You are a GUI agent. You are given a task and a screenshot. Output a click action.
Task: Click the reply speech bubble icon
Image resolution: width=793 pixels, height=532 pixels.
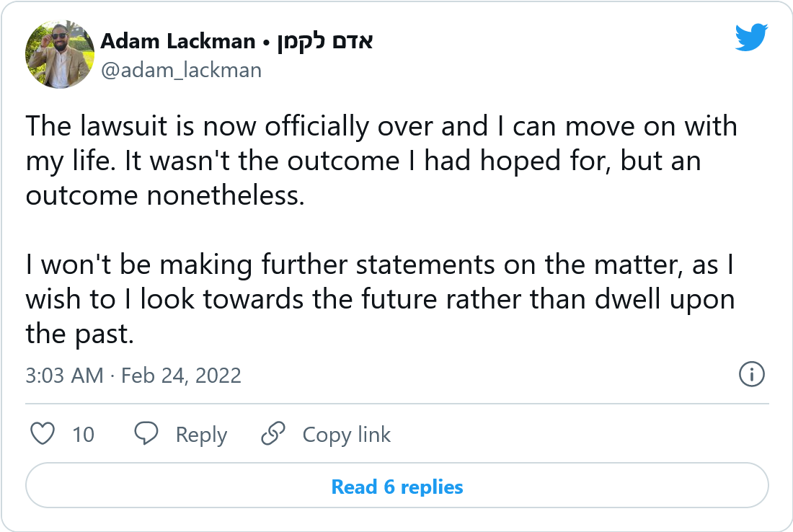pyautogui.click(x=147, y=434)
